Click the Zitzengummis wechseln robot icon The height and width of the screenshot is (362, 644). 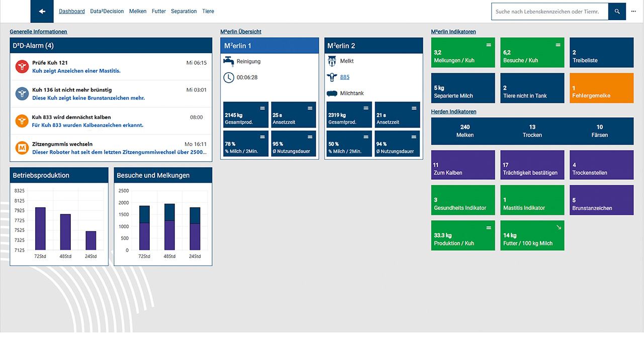[x=22, y=148]
